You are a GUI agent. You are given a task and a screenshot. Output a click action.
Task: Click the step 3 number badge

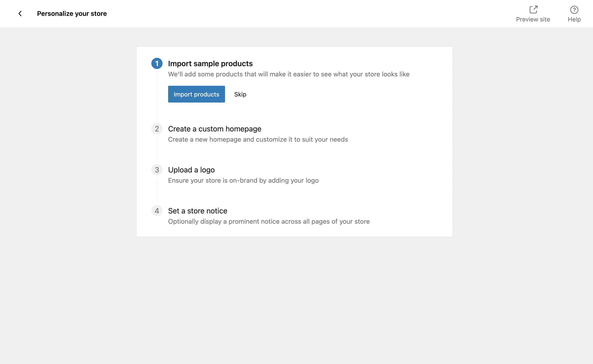pos(157,170)
